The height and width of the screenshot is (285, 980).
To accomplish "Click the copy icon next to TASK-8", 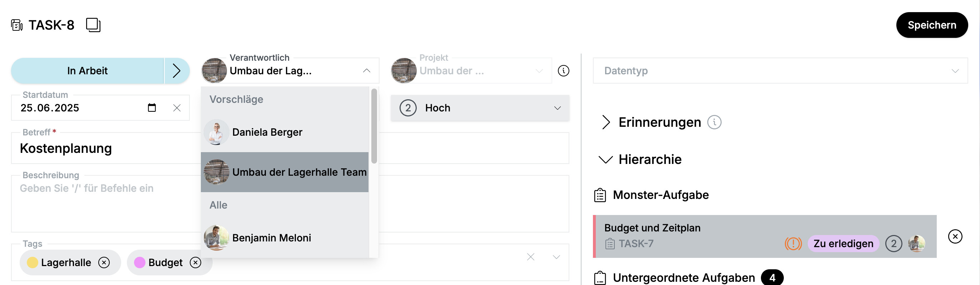I will pyautogui.click(x=93, y=25).
